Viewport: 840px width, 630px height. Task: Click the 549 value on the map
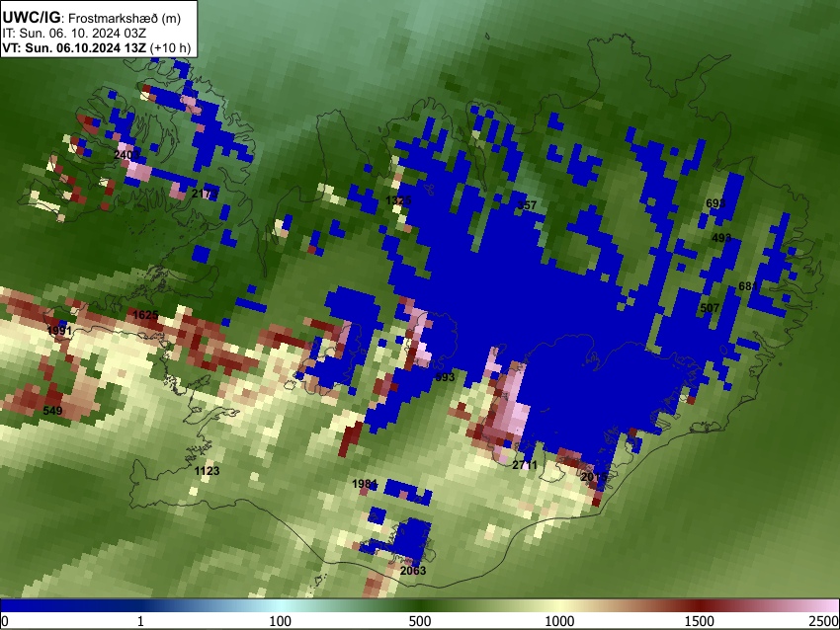point(52,411)
